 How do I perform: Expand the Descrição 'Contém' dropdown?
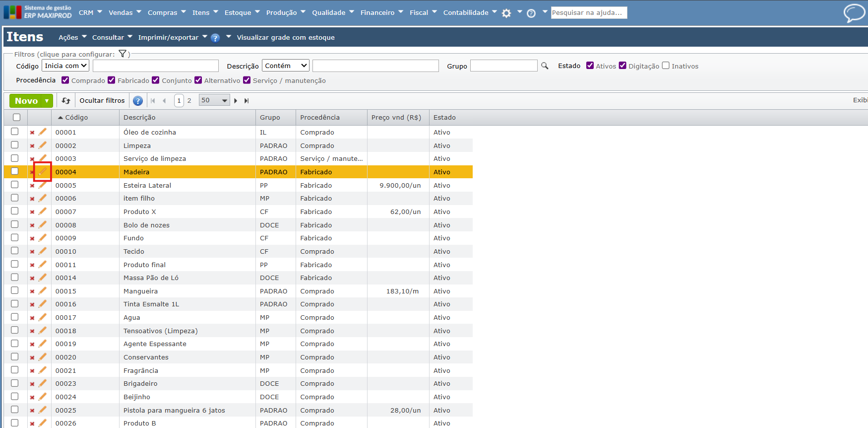coord(285,66)
